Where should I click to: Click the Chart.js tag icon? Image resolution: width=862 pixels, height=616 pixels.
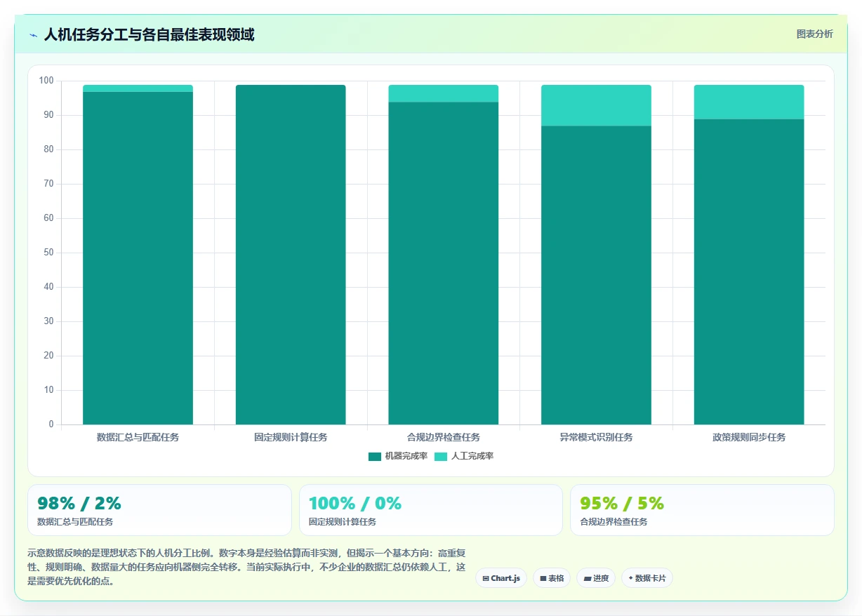pos(486,579)
